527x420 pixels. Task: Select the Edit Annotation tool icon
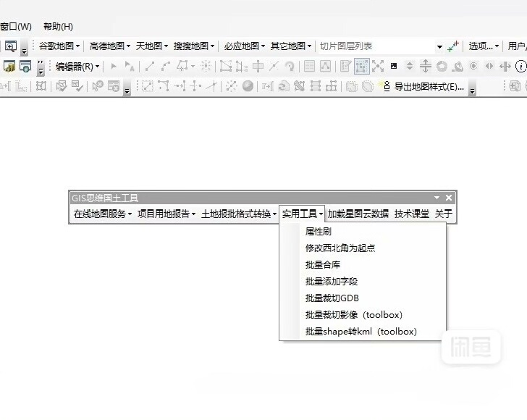pyautogui.click(x=130, y=66)
